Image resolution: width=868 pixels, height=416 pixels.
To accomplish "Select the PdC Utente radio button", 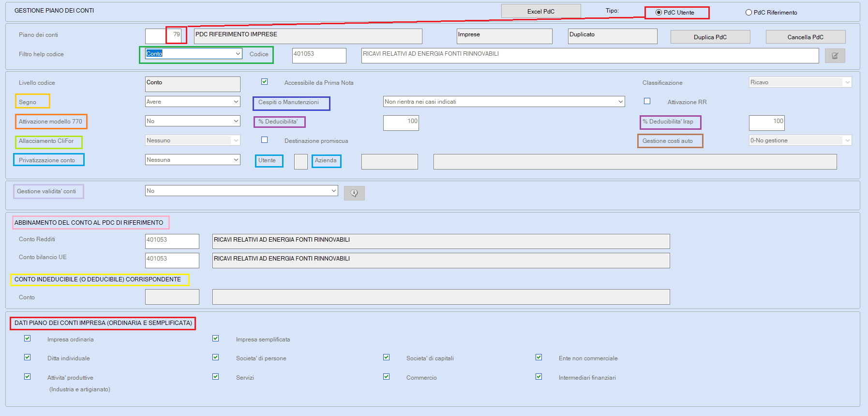I will [x=658, y=13].
